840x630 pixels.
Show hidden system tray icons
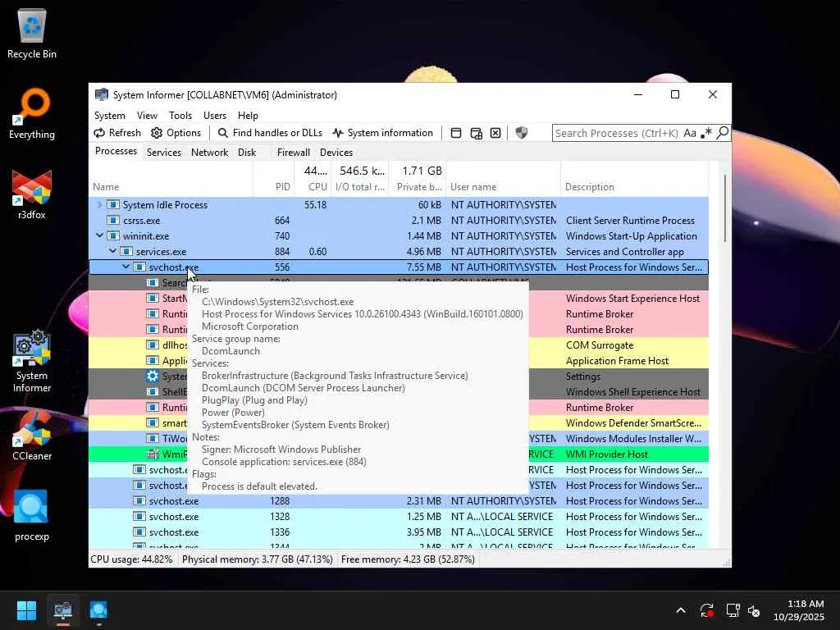point(680,610)
